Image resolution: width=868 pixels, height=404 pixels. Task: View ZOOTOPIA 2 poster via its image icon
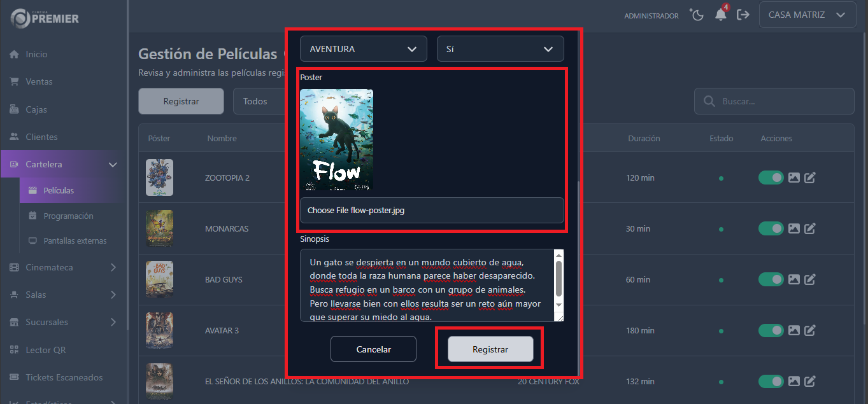coord(793,178)
